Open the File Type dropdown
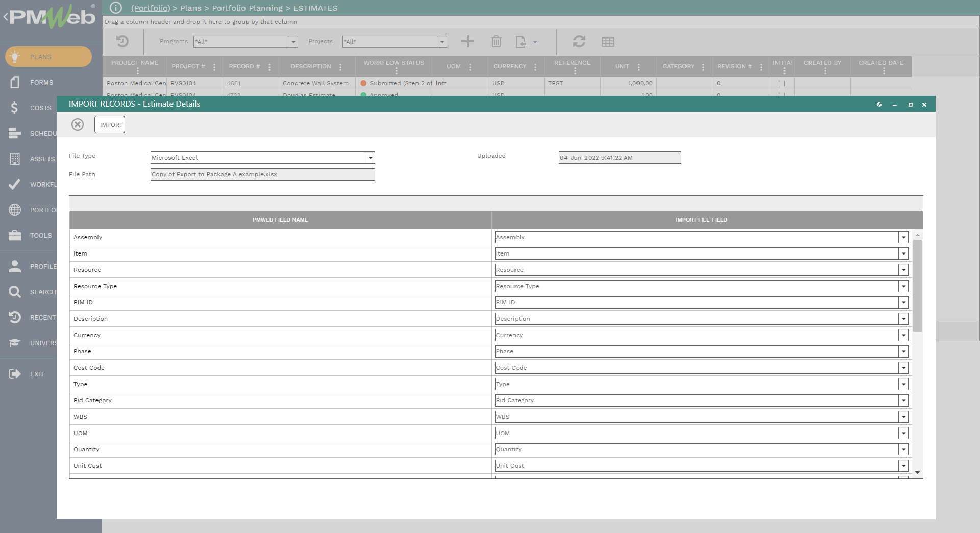Image resolution: width=980 pixels, height=533 pixels. click(370, 158)
